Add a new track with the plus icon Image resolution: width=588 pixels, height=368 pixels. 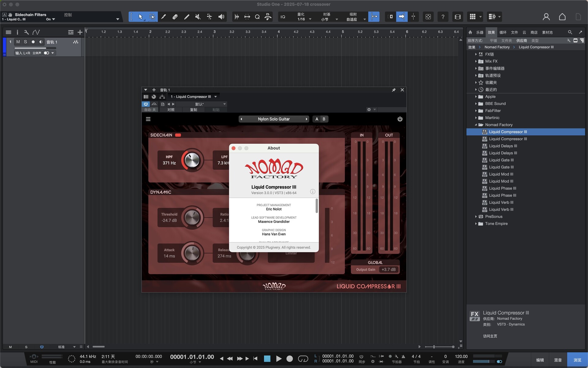point(80,32)
